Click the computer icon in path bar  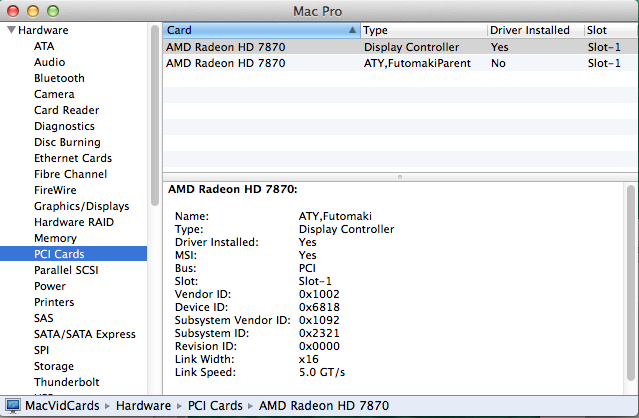click(x=13, y=406)
